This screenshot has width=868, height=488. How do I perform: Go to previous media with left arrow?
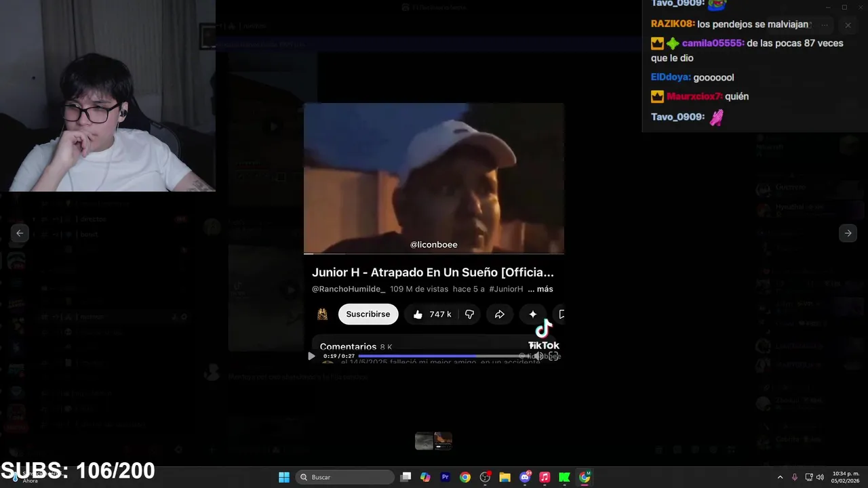[20, 233]
